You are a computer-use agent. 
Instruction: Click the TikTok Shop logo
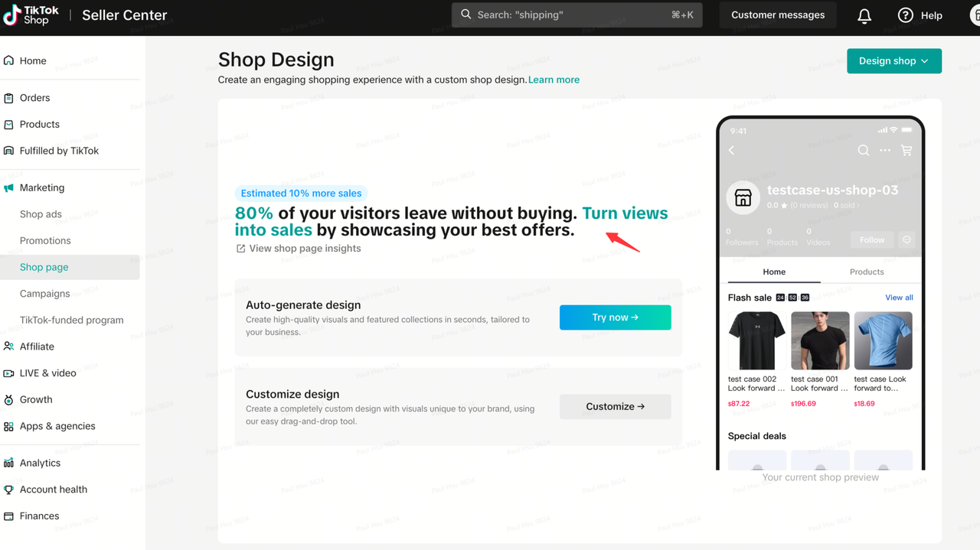pos(31,15)
